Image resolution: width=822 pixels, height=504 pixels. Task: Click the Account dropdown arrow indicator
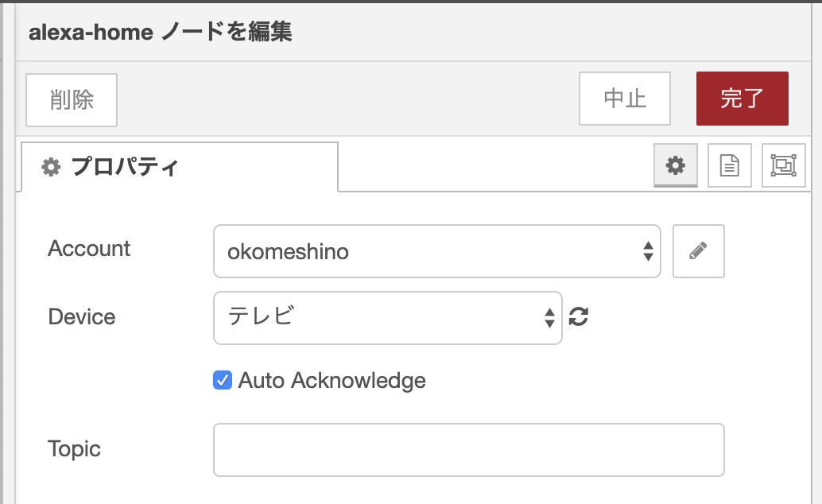tap(648, 252)
